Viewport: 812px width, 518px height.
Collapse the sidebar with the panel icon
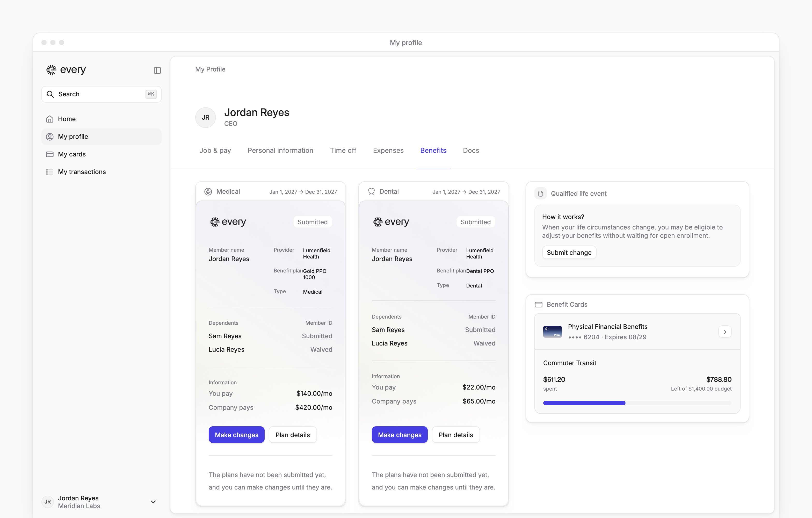(x=157, y=70)
